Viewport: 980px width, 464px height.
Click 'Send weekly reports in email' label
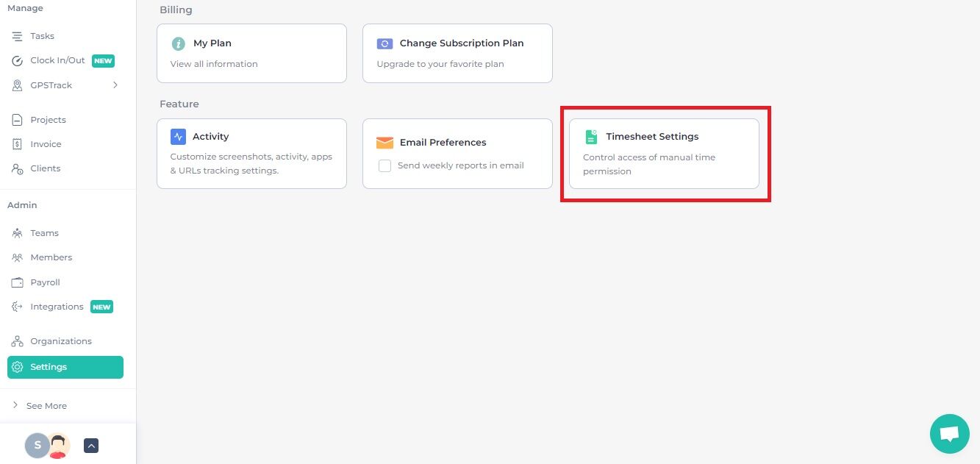tap(461, 165)
